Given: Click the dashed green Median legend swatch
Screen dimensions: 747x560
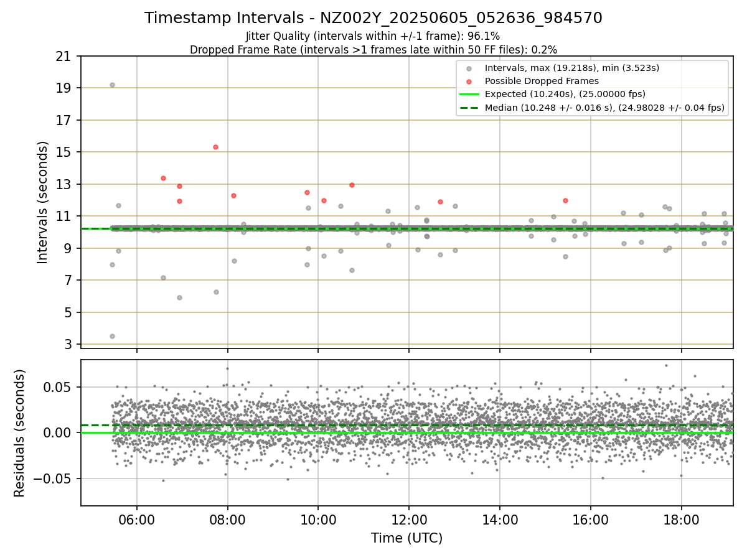Looking at the screenshot, I should coord(469,108).
